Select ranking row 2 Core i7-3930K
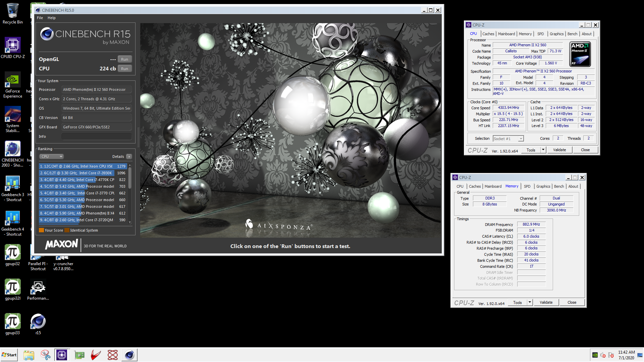Viewport: 644px width, 362px height. click(x=83, y=173)
